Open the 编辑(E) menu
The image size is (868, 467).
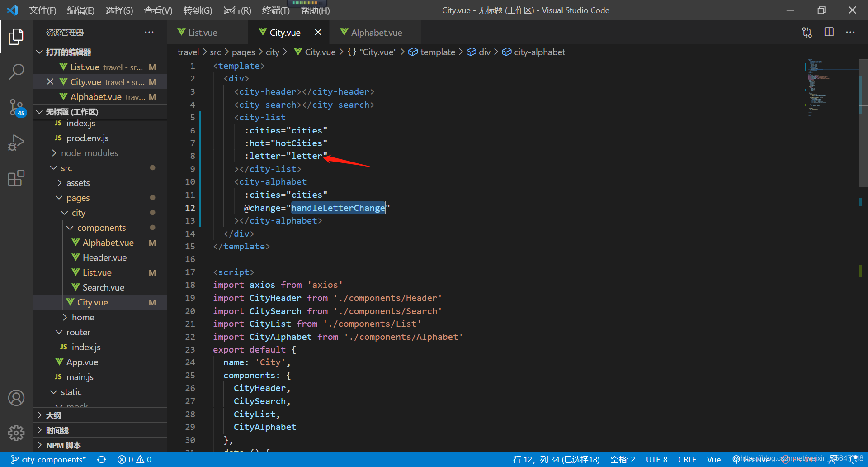pyautogui.click(x=80, y=10)
